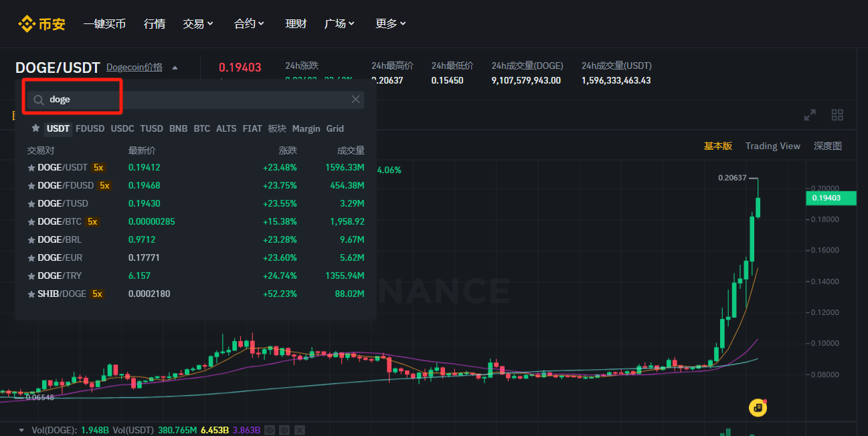Select the FDUSD market tab

coord(90,128)
